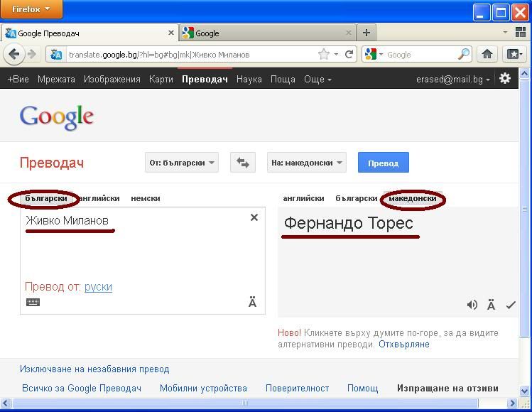Close the Google tab
The height and width of the screenshot is (412, 532).
pyautogui.click(x=349, y=33)
